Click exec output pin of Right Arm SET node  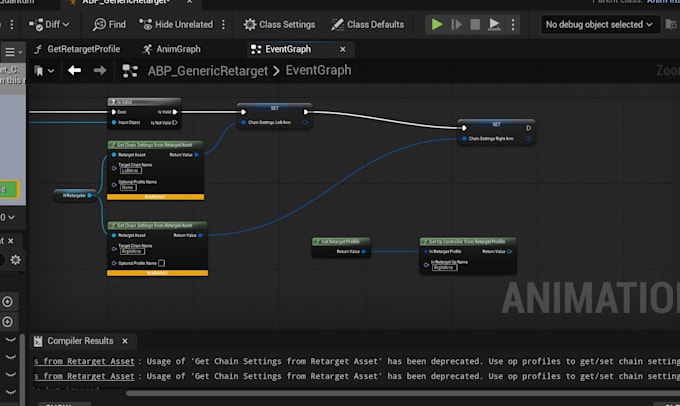528,128
